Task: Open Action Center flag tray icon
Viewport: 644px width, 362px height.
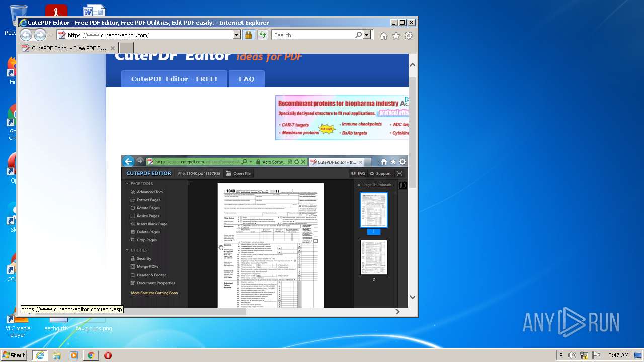Action: pyautogui.click(x=596, y=355)
